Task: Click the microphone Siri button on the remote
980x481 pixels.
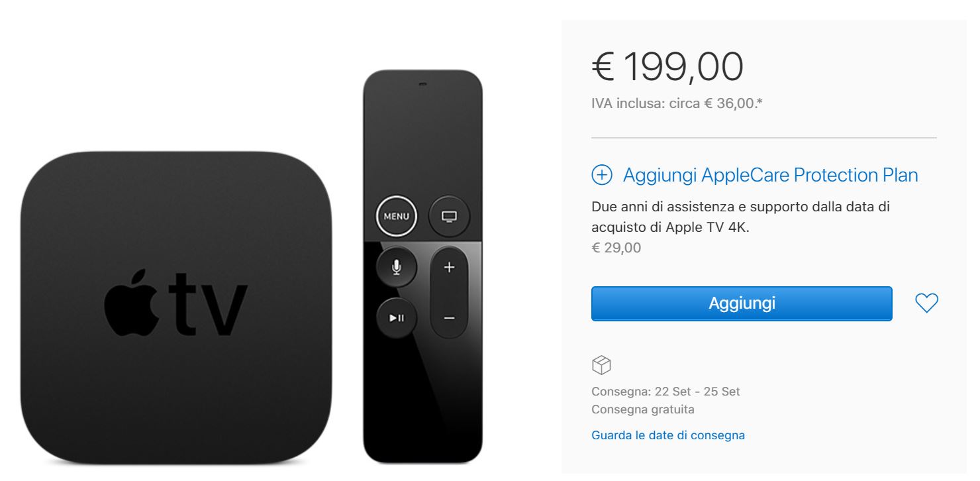Action: click(397, 267)
